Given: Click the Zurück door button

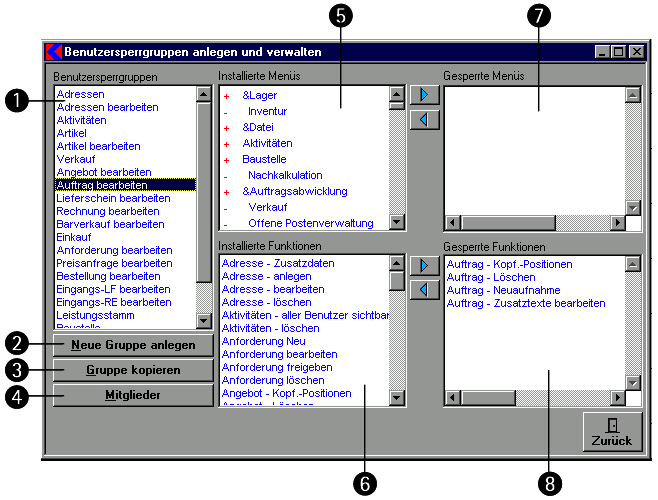Looking at the screenshot, I should [x=613, y=432].
